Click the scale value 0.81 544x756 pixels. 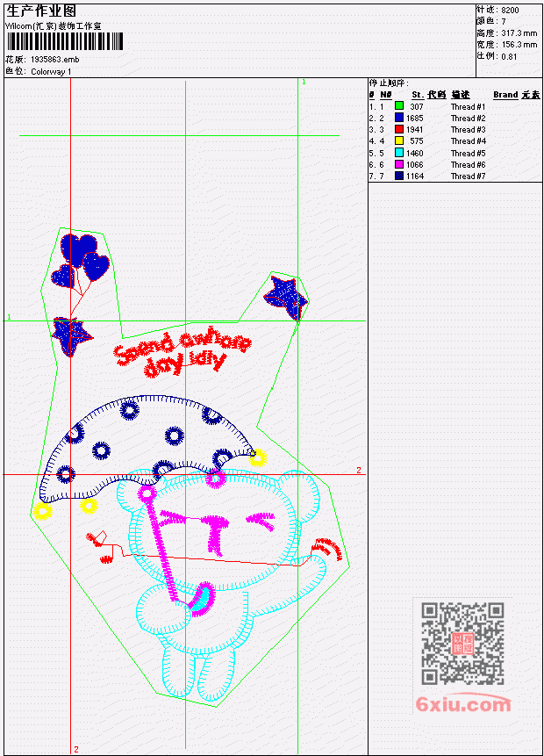click(x=509, y=56)
